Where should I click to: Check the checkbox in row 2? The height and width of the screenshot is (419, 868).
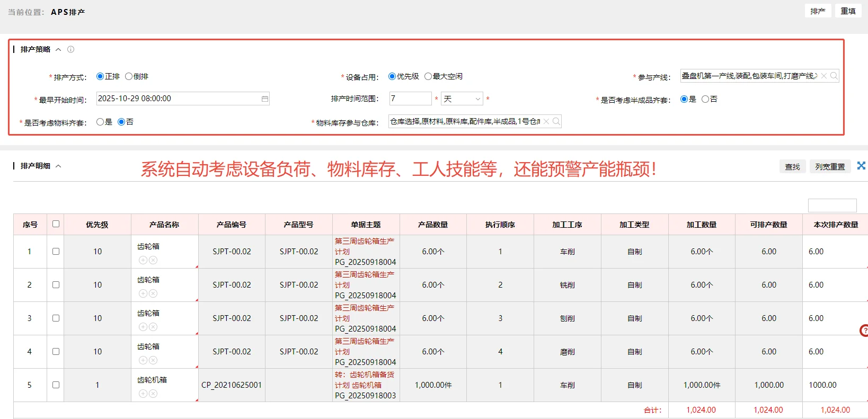56,285
